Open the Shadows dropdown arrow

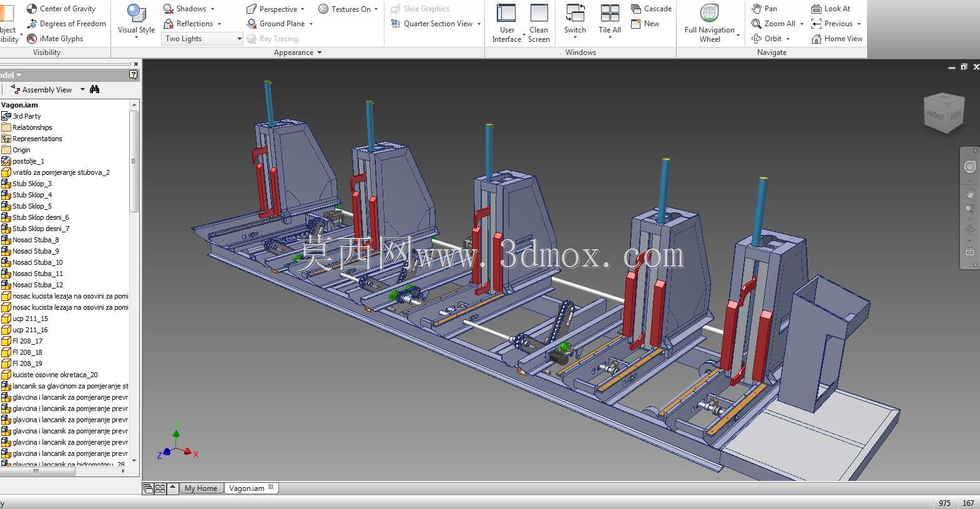click(212, 9)
